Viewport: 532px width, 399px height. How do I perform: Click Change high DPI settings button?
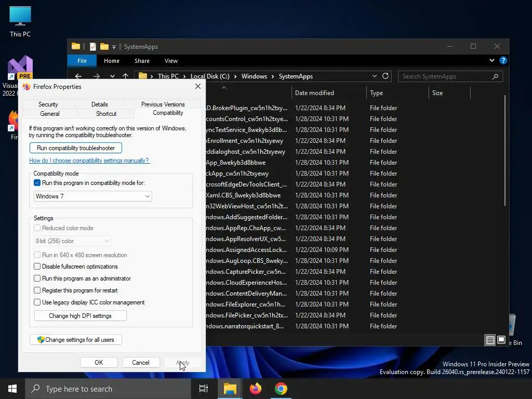coord(81,315)
